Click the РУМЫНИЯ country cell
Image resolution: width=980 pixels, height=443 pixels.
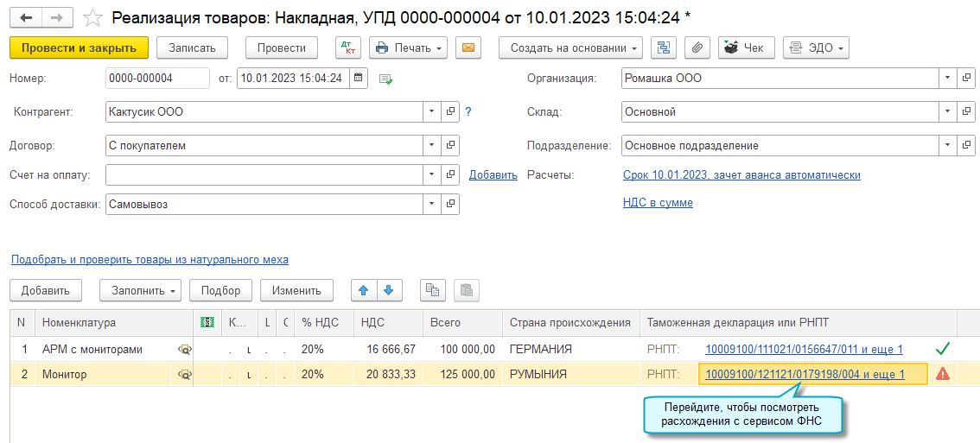[571, 374]
